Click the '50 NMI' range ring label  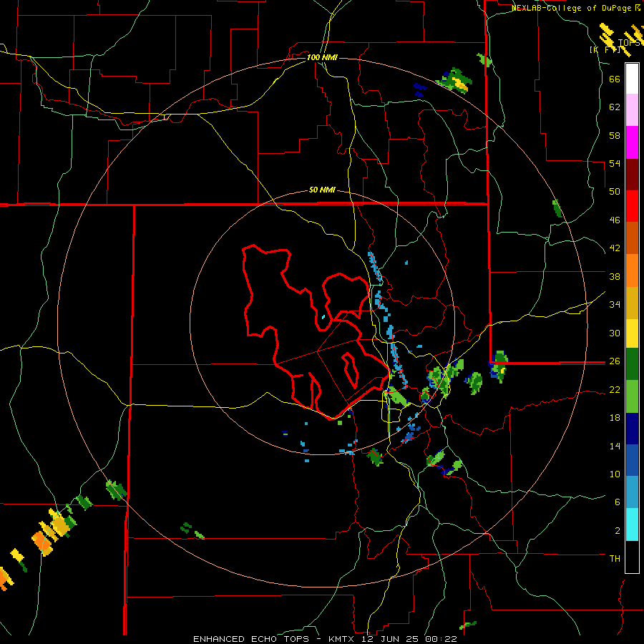click(x=322, y=190)
